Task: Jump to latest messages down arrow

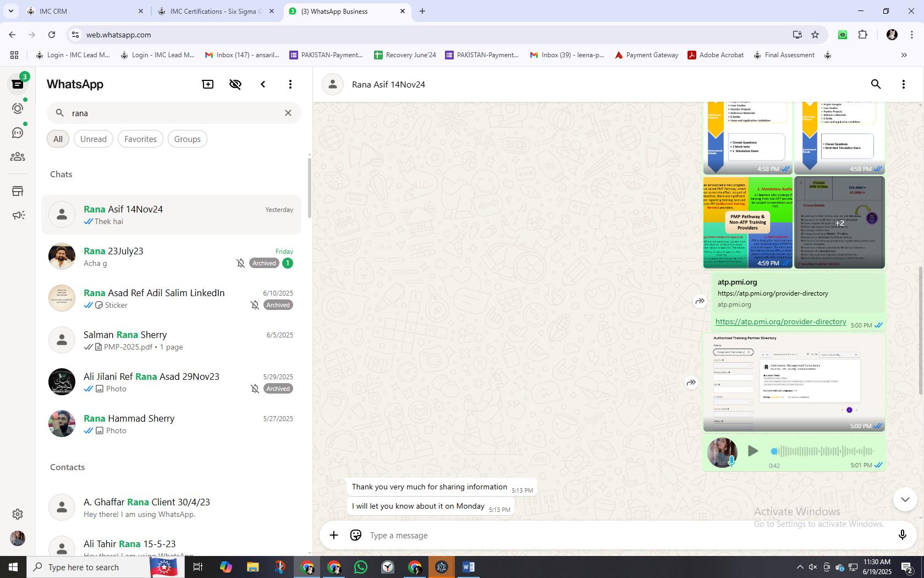Action: tap(905, 500)
